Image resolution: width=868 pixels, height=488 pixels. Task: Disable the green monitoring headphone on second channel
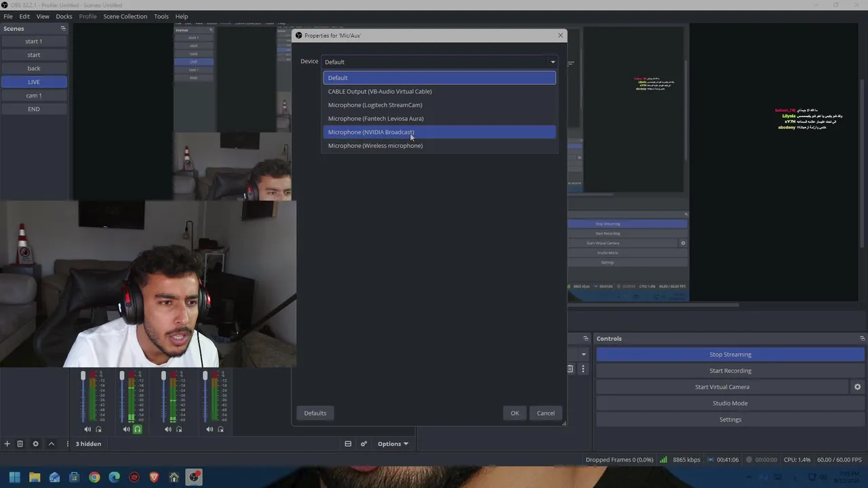coord(137,429)
